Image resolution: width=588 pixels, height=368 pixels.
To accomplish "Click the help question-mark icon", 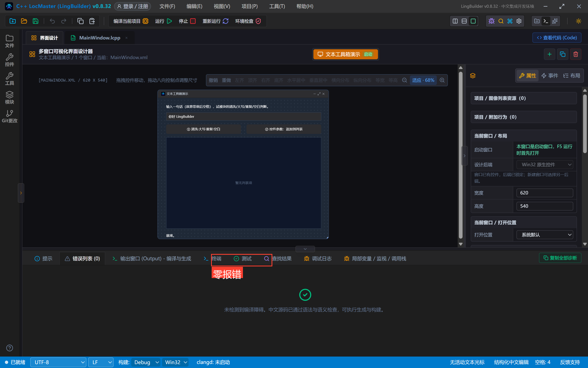I will pos(9,348).
